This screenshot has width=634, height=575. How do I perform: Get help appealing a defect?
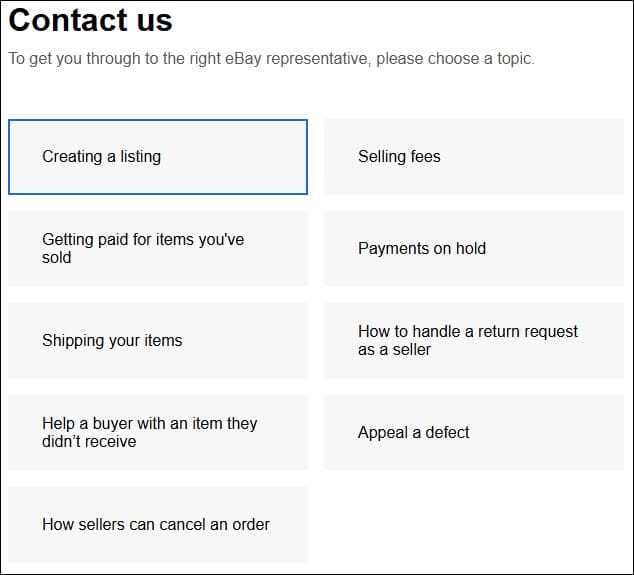coord(473,433)
